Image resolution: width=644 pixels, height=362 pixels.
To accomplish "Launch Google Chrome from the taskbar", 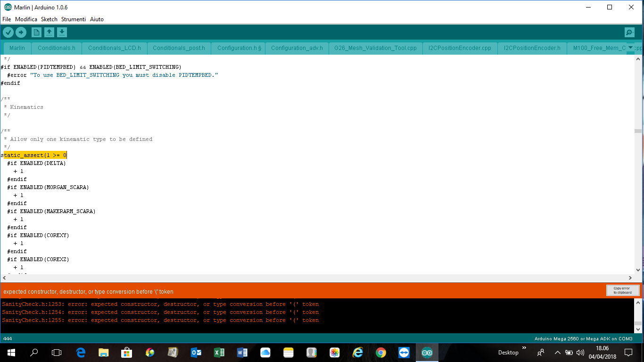I will (x=381, y=353).
